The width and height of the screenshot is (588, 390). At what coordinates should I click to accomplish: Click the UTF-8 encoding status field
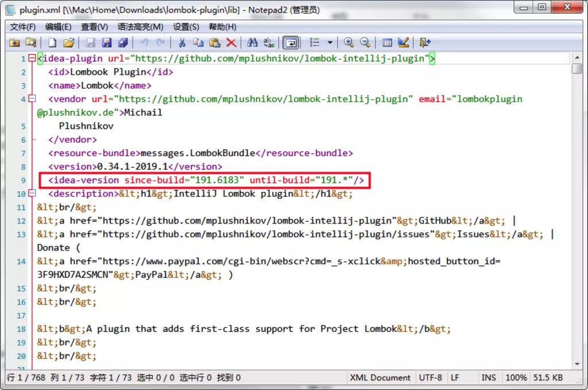coord(430,377)
